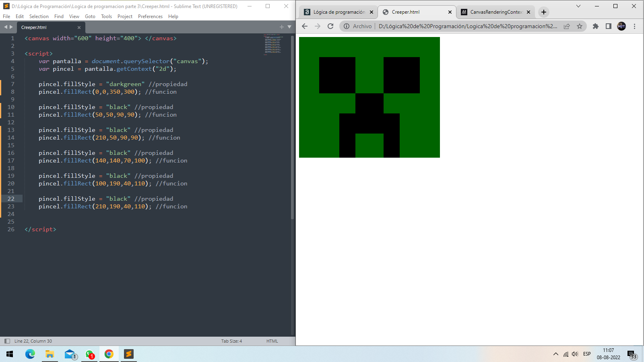
Task: Click the creeper canvas drawing
Action: click(x=369, y=97)
